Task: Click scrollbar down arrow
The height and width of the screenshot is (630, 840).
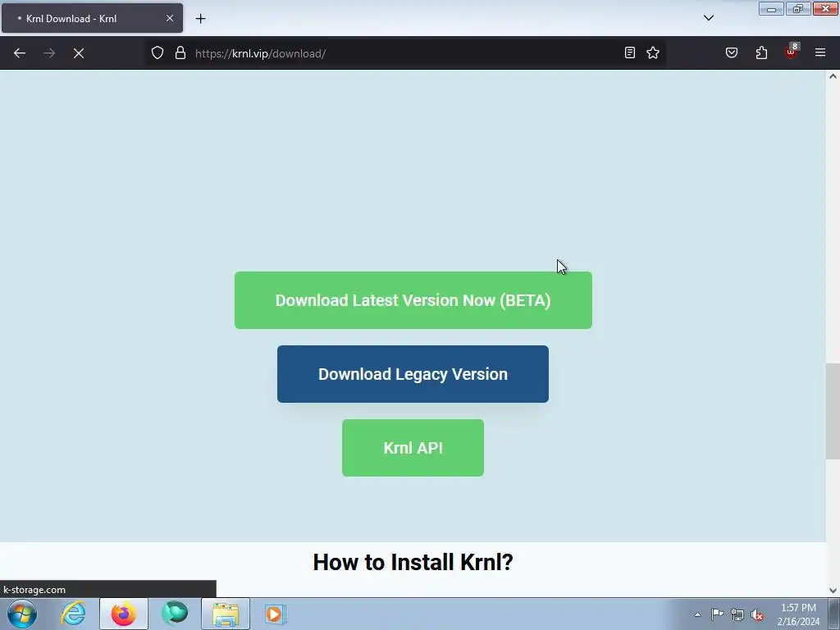Action: [833, 591]
